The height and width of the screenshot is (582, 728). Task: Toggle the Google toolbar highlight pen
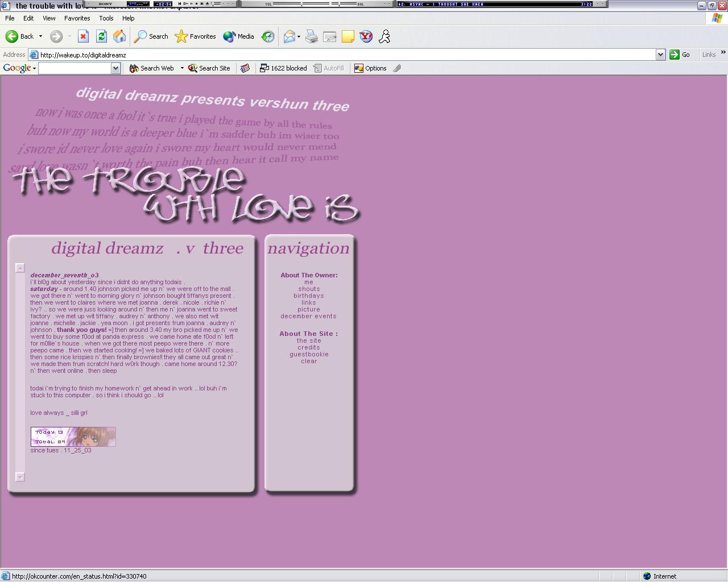pos(397,68)
